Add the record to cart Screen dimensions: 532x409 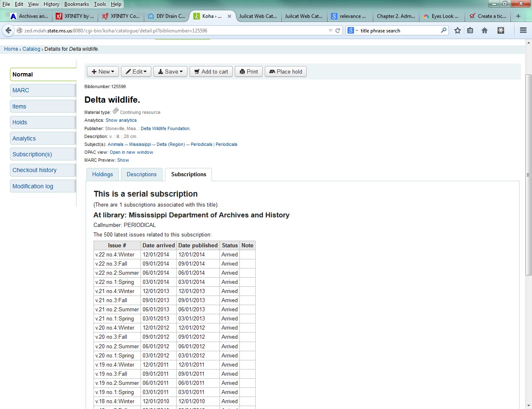(x=211, y=71)
